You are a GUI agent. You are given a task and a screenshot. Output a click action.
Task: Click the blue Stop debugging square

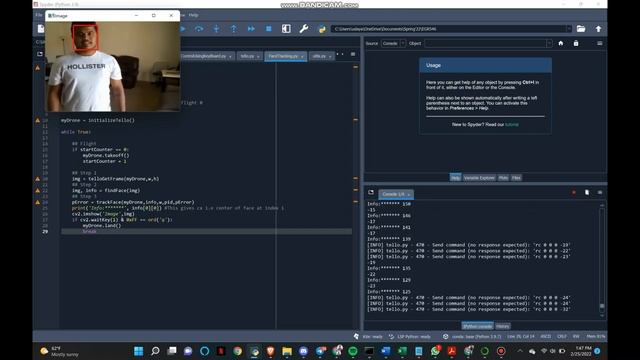tap(269, 29)
